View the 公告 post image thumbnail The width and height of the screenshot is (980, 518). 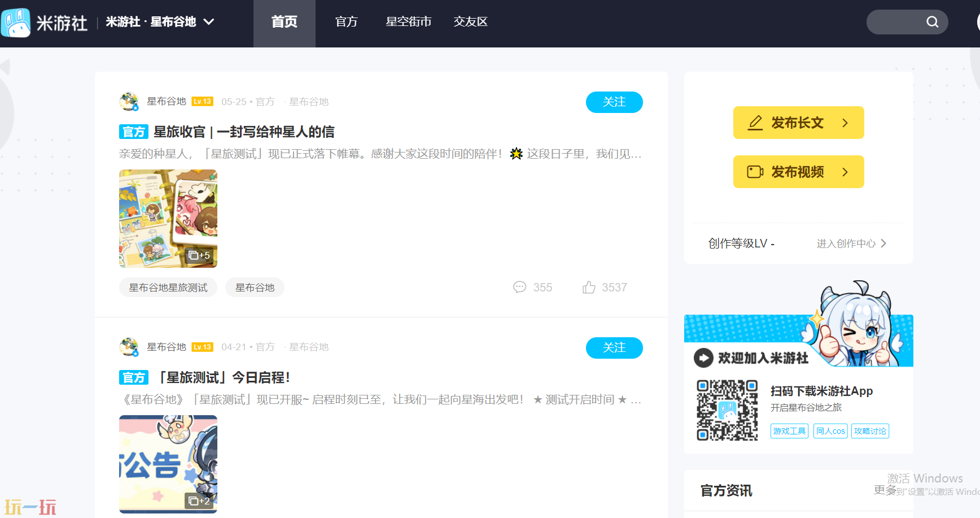click(x=168, y=464)
